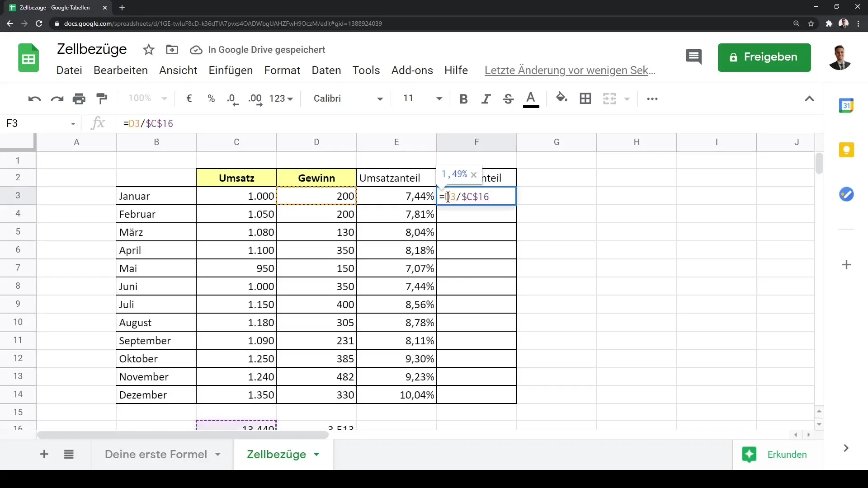Screen dimensions: 868x488
Task: Open the Hilfe menu
Action: click(456, 70)
